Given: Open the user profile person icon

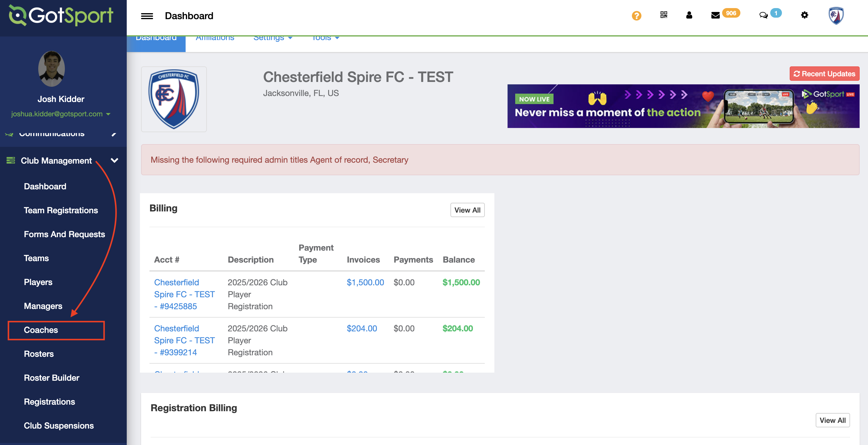Looking at the screenshot, I should (x=689, y=15).
